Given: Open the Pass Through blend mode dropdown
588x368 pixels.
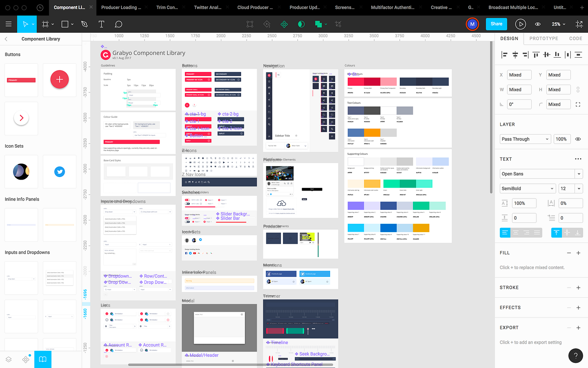Looking at the screenshot, I should tap(525, 139).
